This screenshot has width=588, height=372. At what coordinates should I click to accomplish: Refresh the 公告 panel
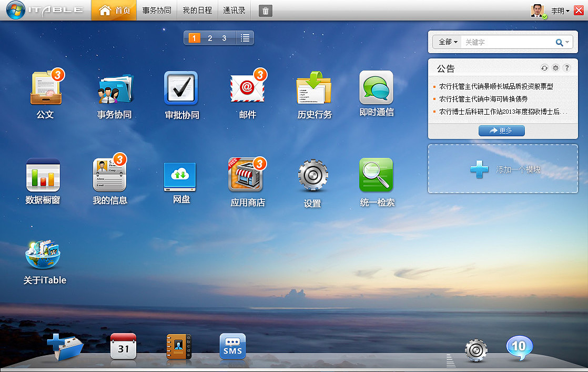(544, 68)
